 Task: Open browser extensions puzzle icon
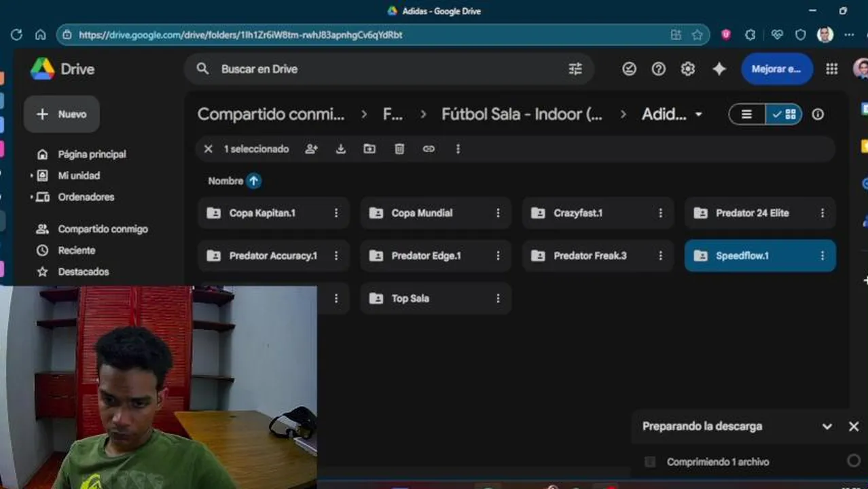pos(751,35)
